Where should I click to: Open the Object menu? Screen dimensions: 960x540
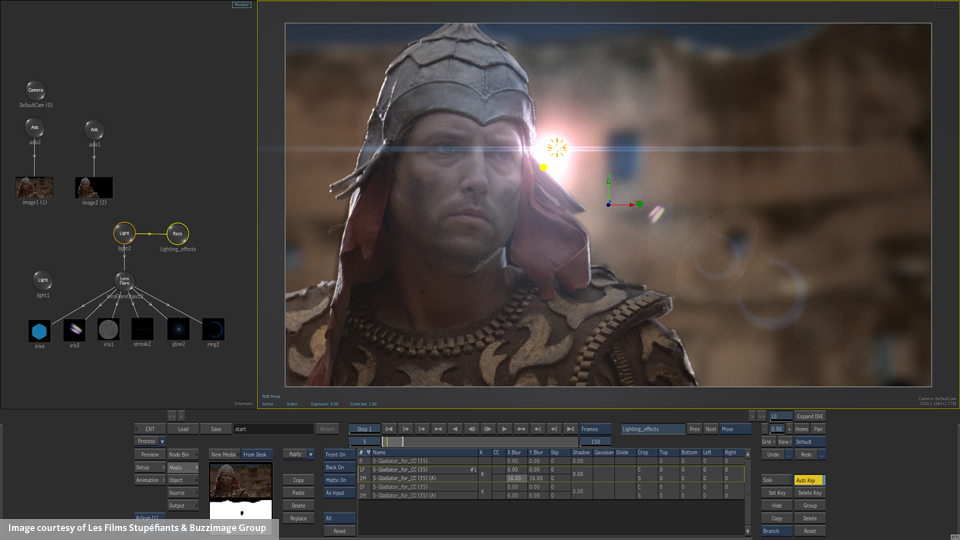click(182, 480)
